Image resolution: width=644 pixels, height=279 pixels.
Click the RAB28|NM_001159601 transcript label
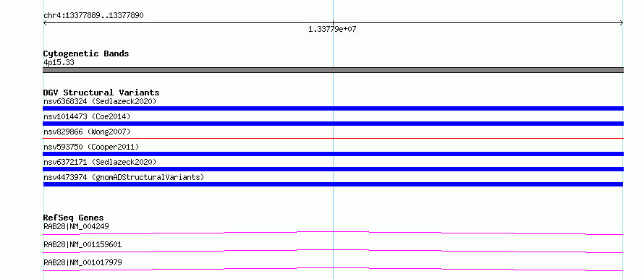(82, 244)
